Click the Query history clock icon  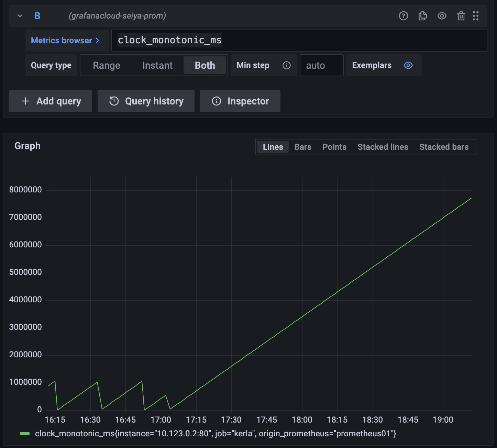[114, 101]
